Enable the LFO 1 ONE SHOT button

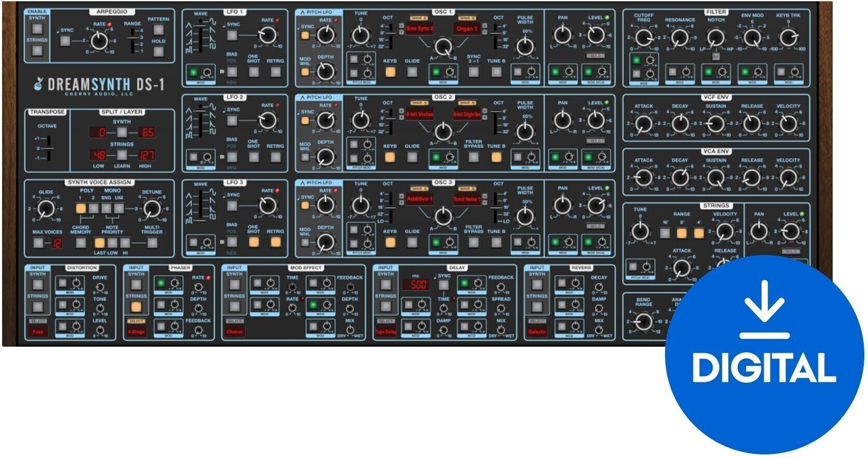coord(253,71)
